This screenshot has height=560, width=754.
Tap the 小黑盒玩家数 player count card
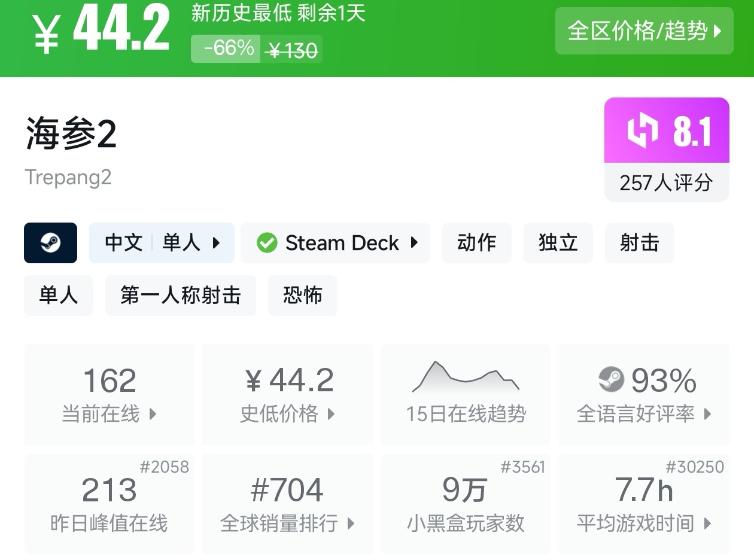466,504
